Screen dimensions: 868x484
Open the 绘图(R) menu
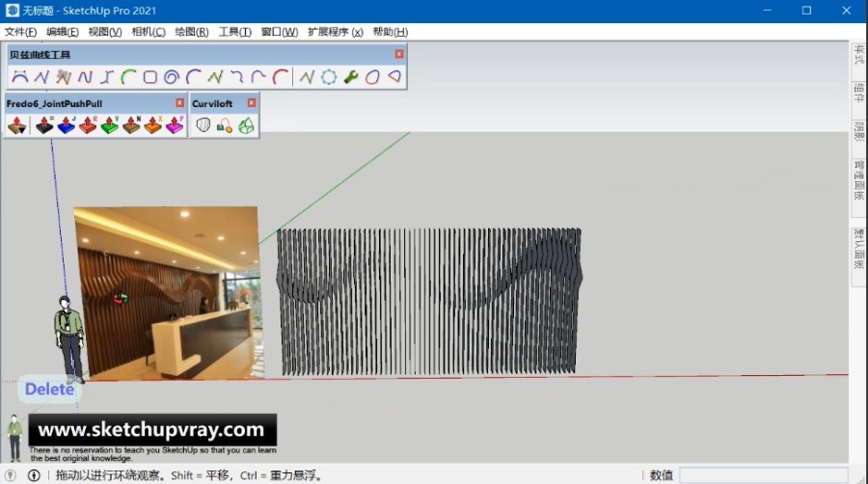point(192,32)
